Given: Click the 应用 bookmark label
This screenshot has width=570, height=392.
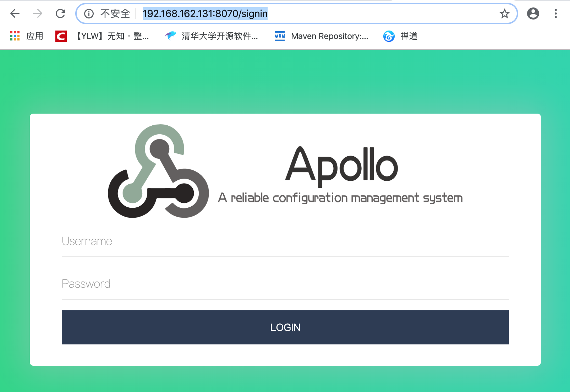Looking at the screenshot, I should click(35, 36).
